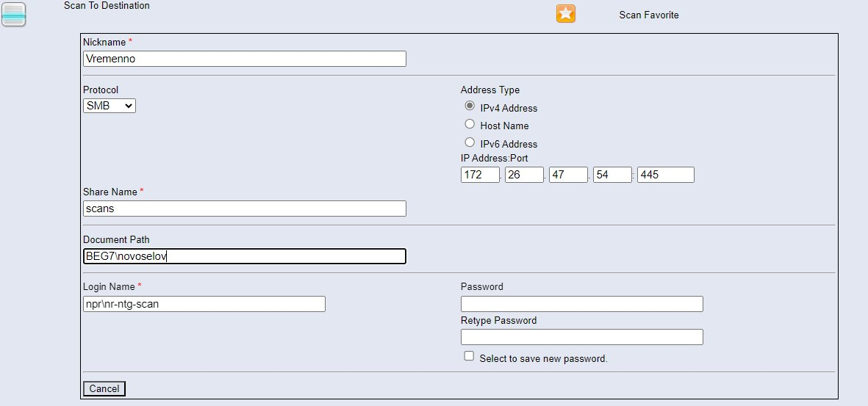Viewport: 868px width, 406px height.
Task: Select the second IP octet field 26
Action: [524, 175]
